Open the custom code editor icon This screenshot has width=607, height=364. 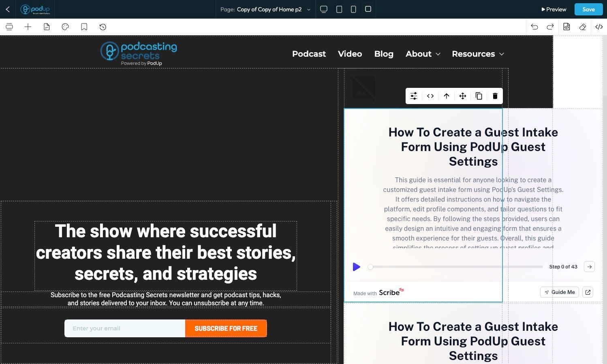pos(599,27)
